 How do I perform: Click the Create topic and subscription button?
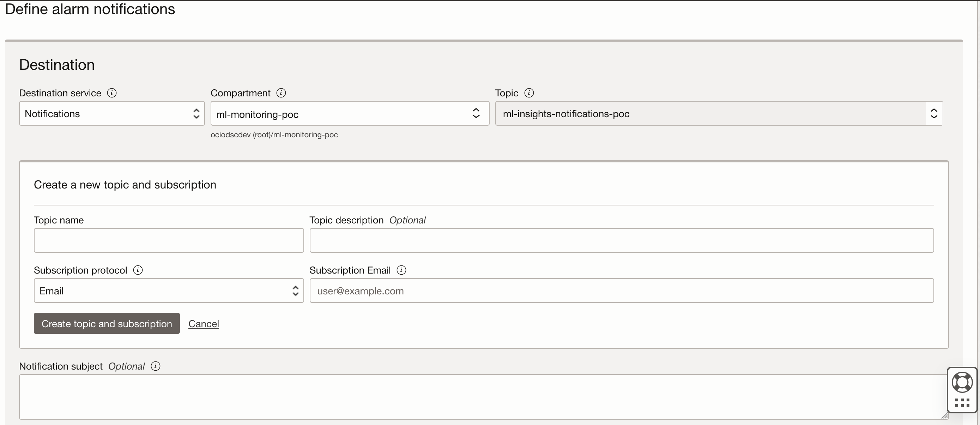click(106, 323)
